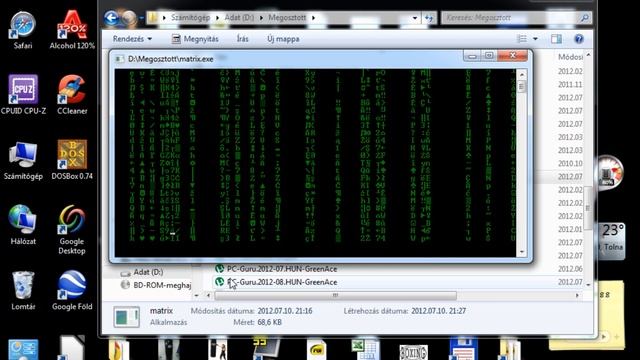Click the matrix.exe console title icon
This screenshot has width=640, height=360.
(x=119, y=59)
